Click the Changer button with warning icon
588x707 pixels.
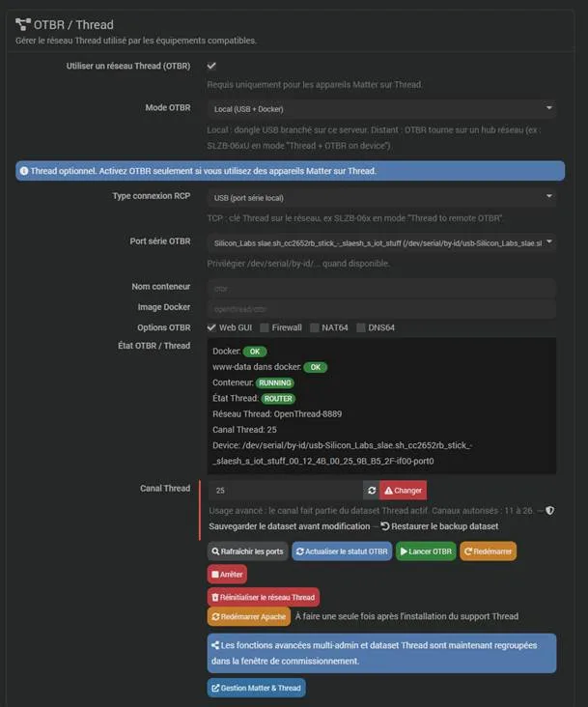pos(404,490)
